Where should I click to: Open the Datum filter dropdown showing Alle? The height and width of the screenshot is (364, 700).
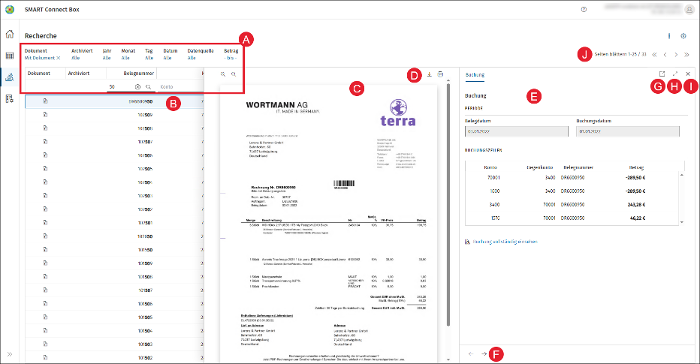tap(167, 58)
